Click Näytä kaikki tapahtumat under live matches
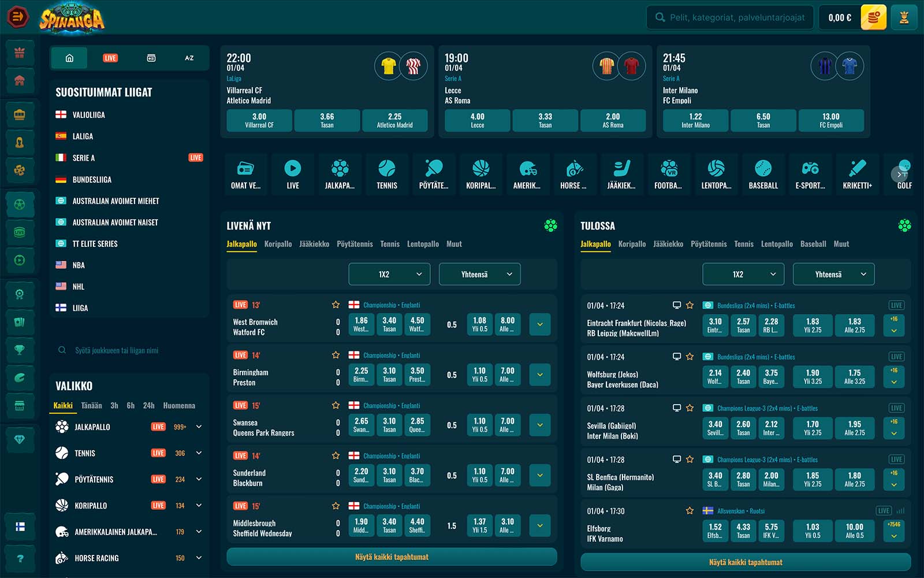The image size is (924, 578). click(392, 557)
